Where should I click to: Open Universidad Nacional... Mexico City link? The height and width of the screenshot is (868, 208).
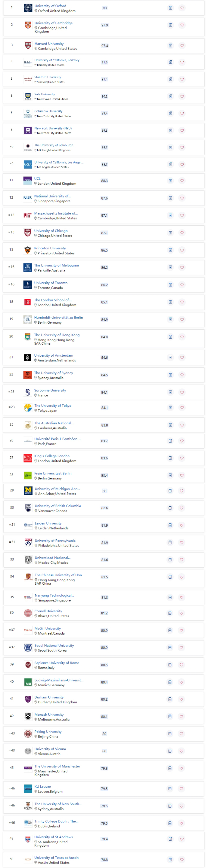click(x=53, y=558)
